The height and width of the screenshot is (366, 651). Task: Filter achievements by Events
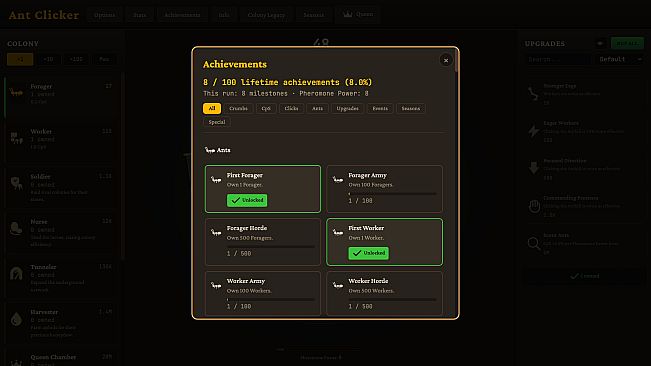380,108
